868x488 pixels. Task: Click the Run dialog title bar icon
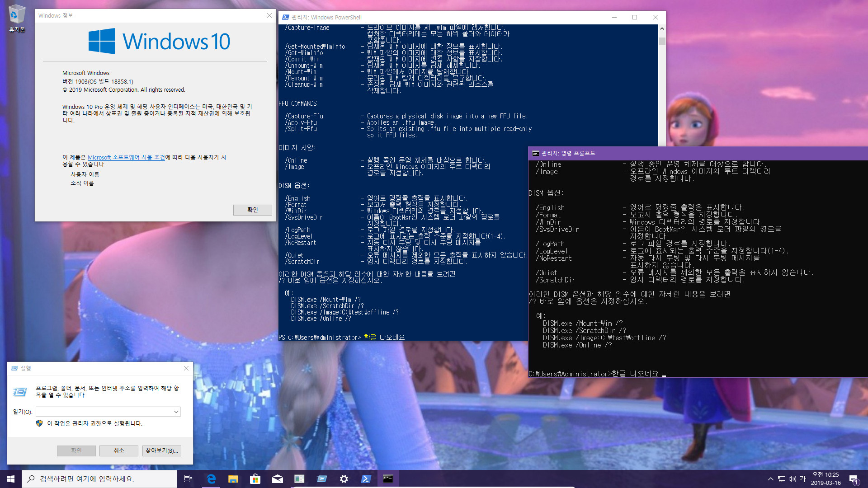click(x=14, y=368)
